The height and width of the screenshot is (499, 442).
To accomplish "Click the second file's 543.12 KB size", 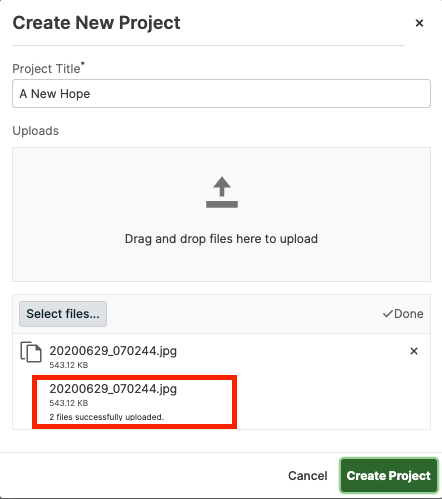I will 69,403.
